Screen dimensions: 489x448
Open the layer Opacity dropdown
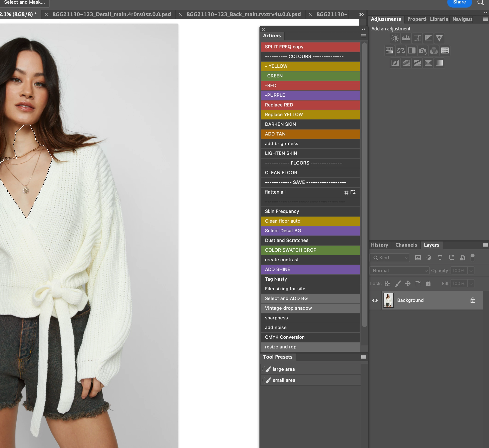[471, 271]
